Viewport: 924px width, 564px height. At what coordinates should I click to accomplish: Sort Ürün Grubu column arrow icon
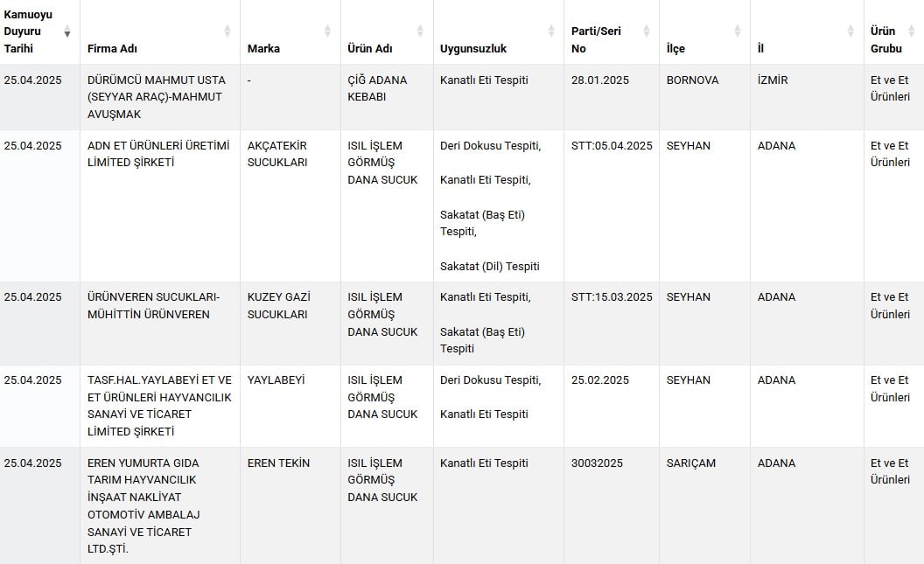click(x=912, y=31)
